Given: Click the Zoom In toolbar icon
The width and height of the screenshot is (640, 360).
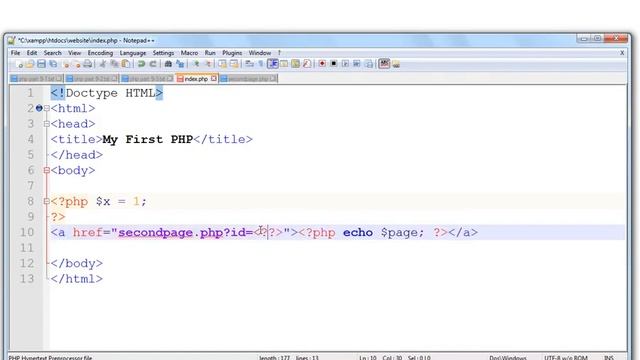Looking at the screenshot, I should [x=196, y=64].
